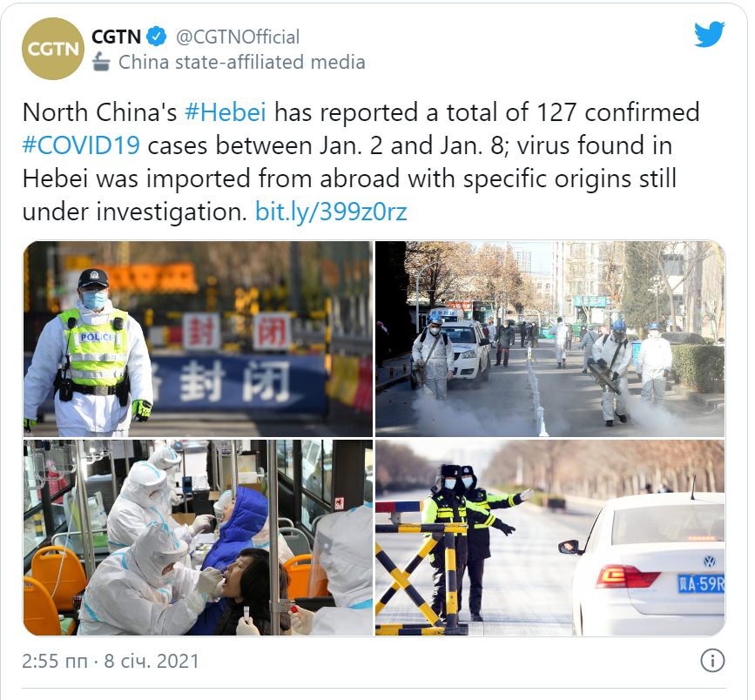This screenshot has height=700, width=755.
Task: Open the #Hebei hashtag
Action: pos(226,112)
